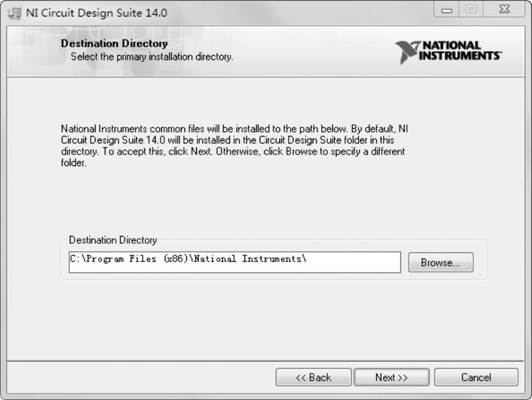Click the Browse... button
This screenshot has width=532, height=400.
pos(441,262)
